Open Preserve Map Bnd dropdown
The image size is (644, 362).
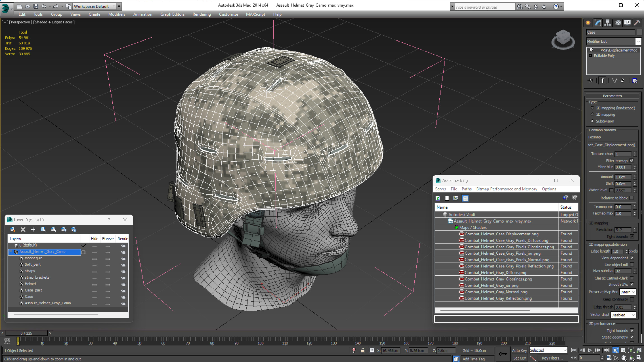tap(628, 292)
